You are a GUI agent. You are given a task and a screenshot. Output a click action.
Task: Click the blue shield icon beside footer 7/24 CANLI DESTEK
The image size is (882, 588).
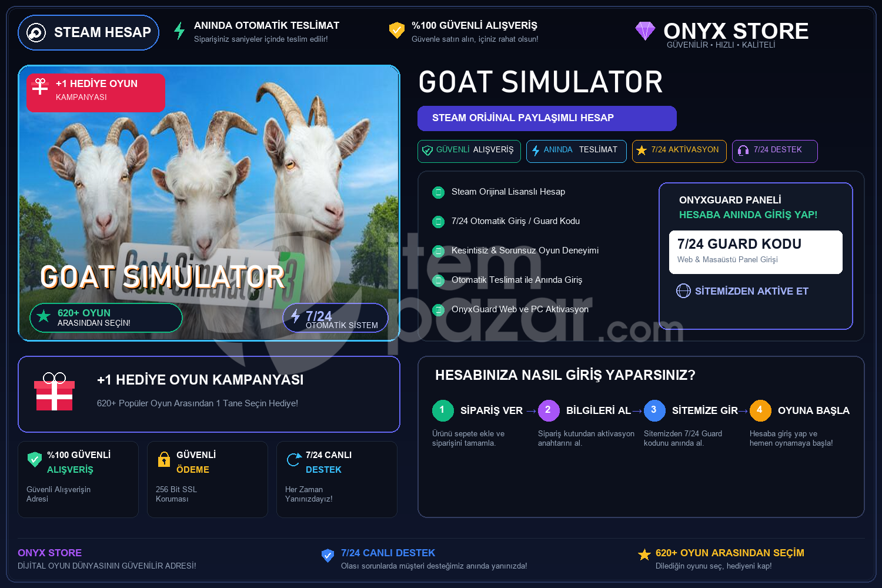(328, 555)
